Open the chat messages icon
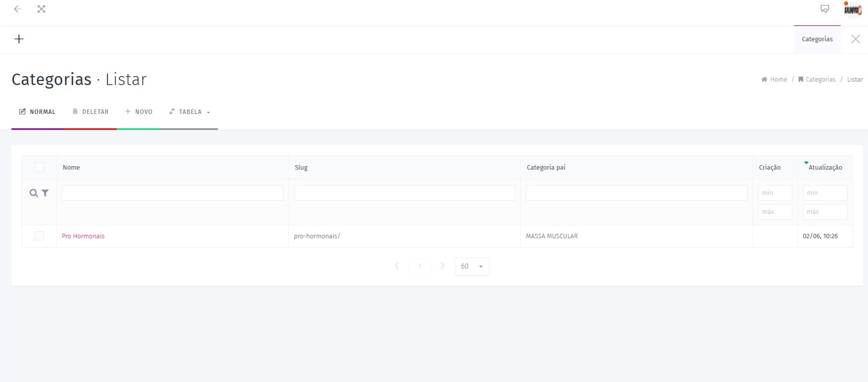This screenshot has height=382, width=868. tap(824, 9)
